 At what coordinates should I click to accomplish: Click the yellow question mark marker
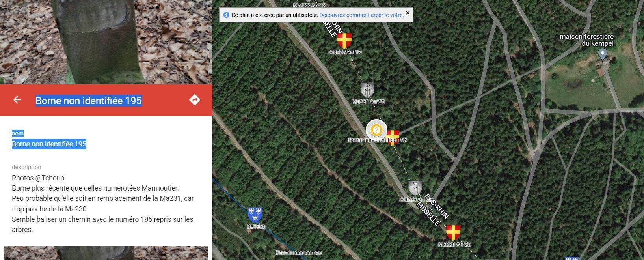[x=376, y=130]
